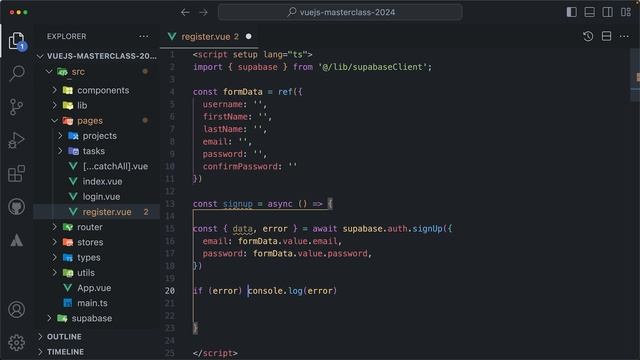Viewport: 640px width, 360px height.
Task: Click signUp method call on line 15
Action: 427,229
